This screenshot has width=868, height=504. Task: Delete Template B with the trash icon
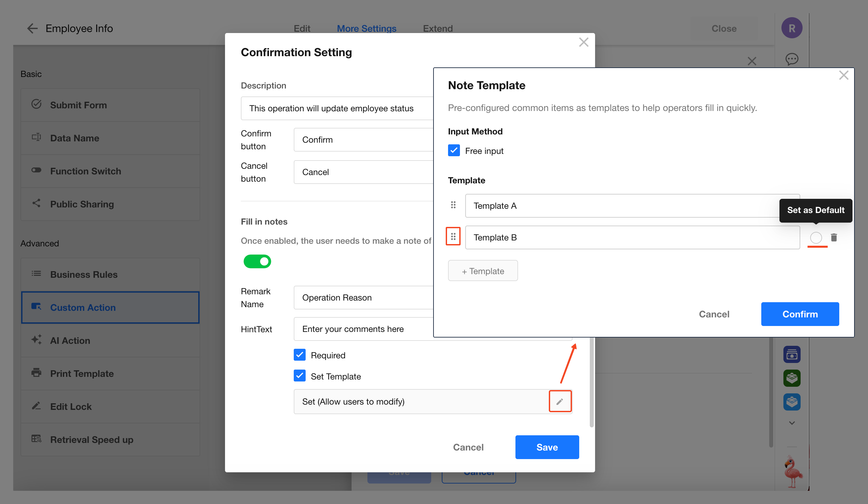pos(834,237)
